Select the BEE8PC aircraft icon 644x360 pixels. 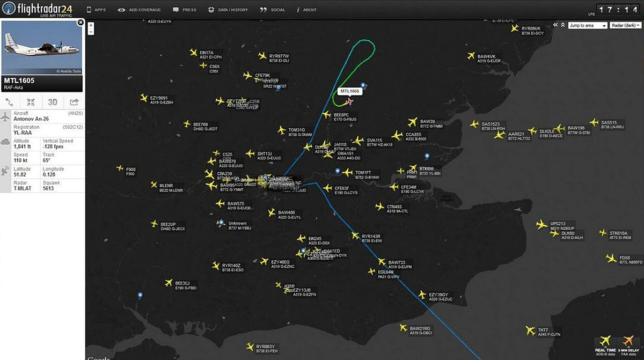326,114
